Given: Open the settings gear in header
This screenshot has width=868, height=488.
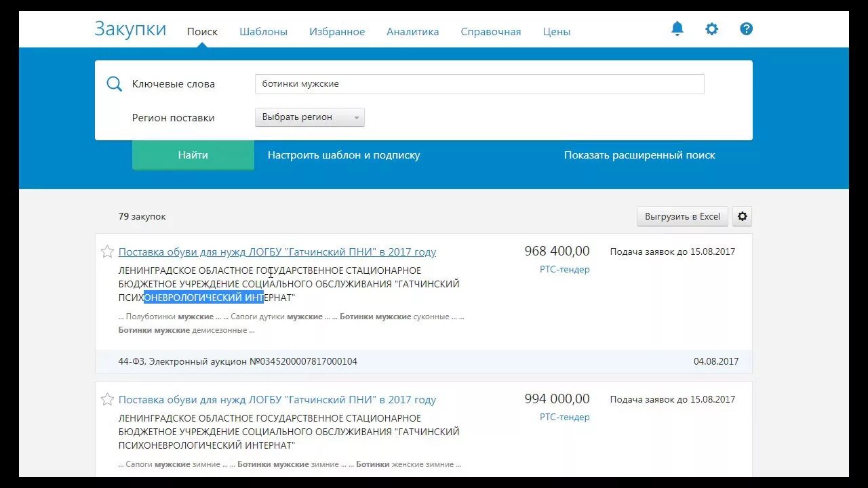Looking at the screenshot, I should [x=711, y=29].
